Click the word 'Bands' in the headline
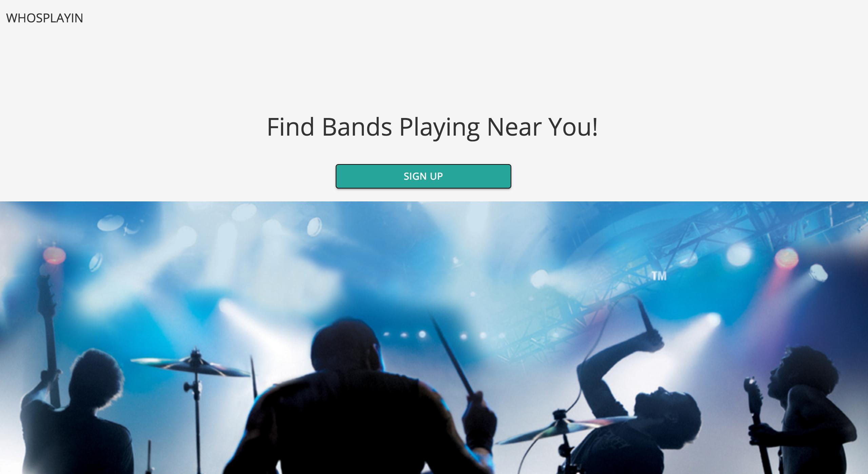 tap(357, 127)
